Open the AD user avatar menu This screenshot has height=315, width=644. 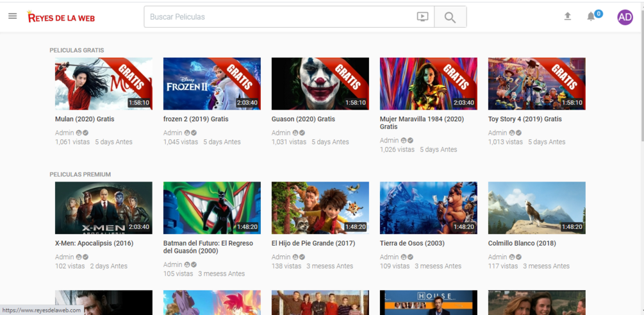tap(625, 17)
